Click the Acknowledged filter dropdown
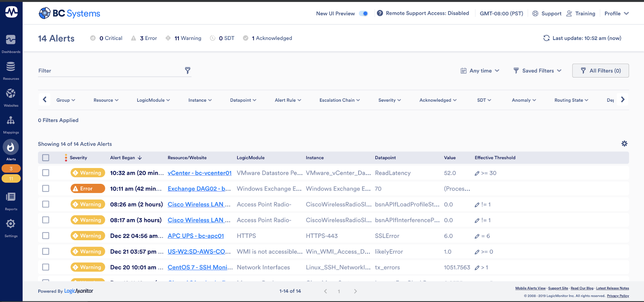Viewport: 644px width, 302px height. (438, 100)
